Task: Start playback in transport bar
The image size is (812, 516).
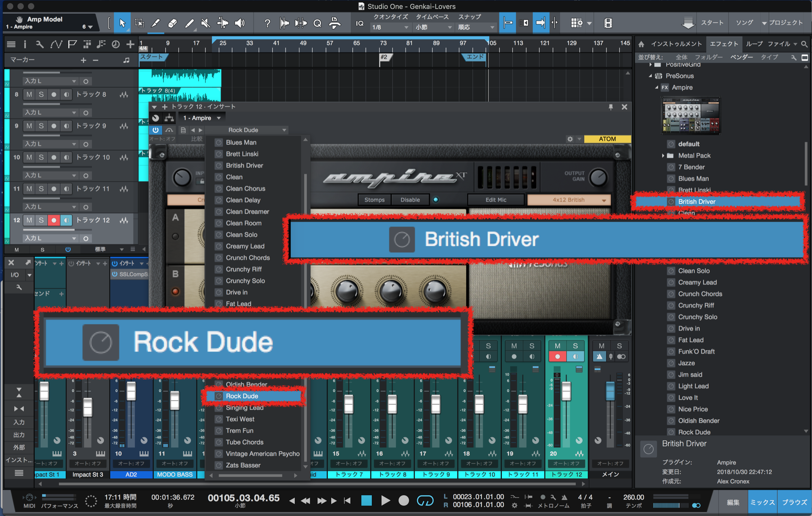Action: coord(385,500)
